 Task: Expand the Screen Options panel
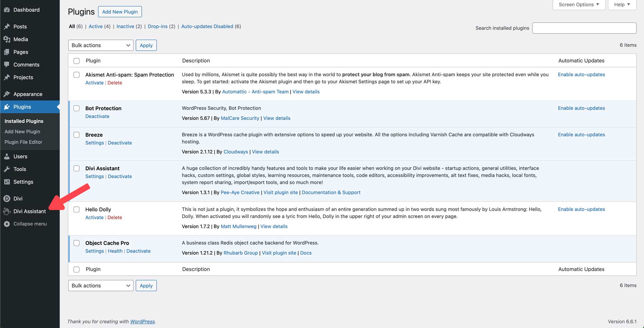coord(579,4)
